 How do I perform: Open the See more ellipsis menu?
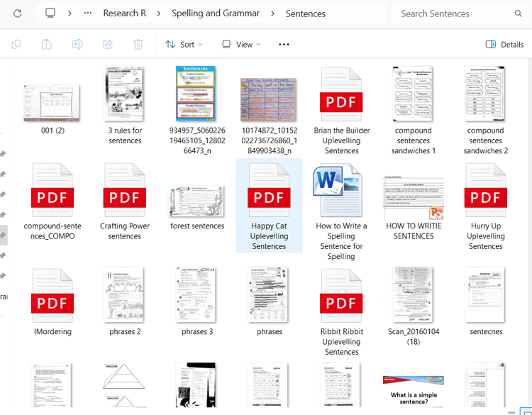click(x=284, y=45)
